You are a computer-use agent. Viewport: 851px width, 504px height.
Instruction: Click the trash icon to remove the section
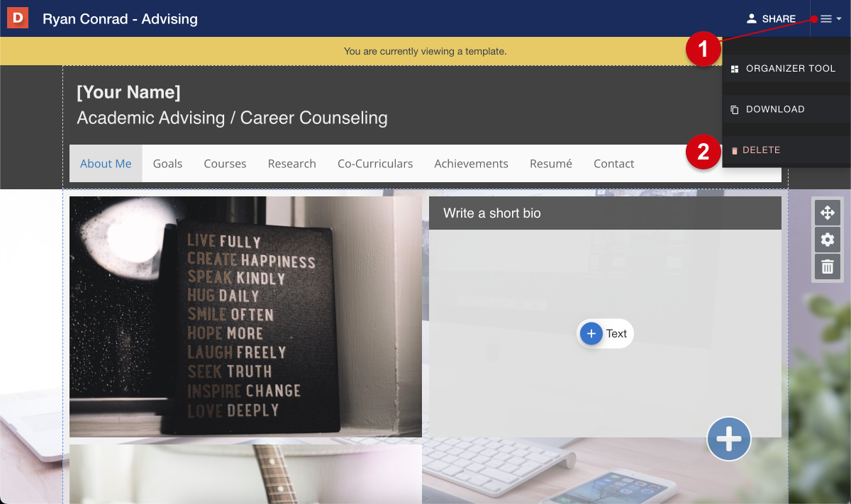click(827, 267)
